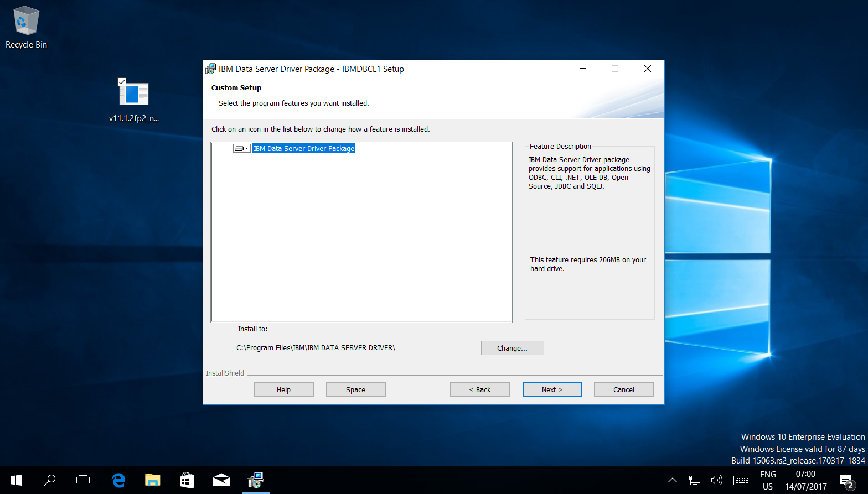Select the v11.1.2fp2 installer desktop file

(x=134, y=100)
